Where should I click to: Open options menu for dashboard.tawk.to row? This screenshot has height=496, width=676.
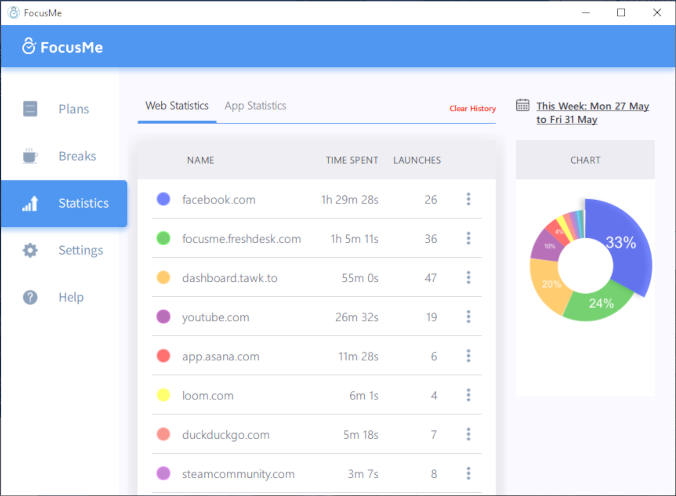coord(468,278)
